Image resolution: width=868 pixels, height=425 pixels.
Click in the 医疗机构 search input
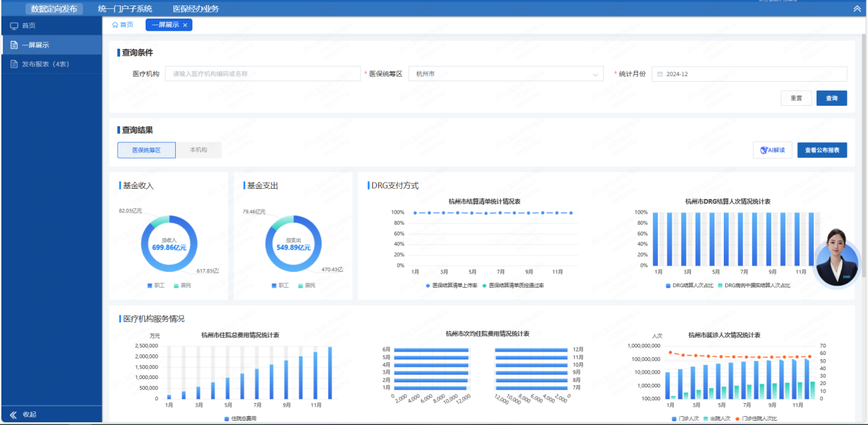pyautogui.click(x=262, y=74)
